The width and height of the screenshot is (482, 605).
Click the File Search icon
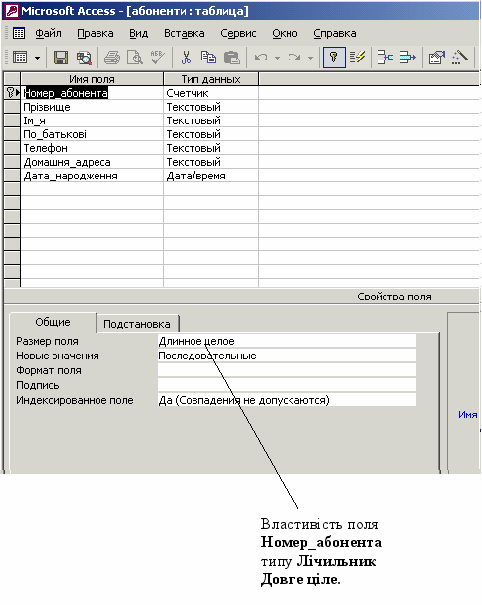click(84, 57)
